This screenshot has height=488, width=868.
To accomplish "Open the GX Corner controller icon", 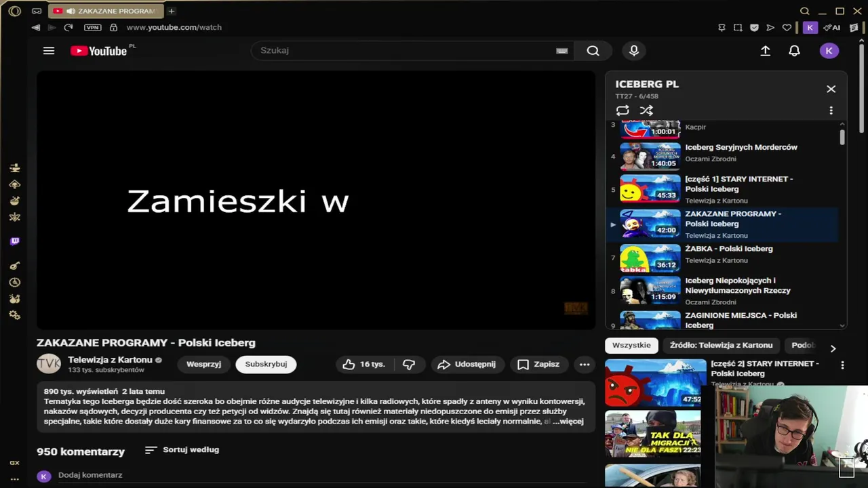I will (37, 11).
